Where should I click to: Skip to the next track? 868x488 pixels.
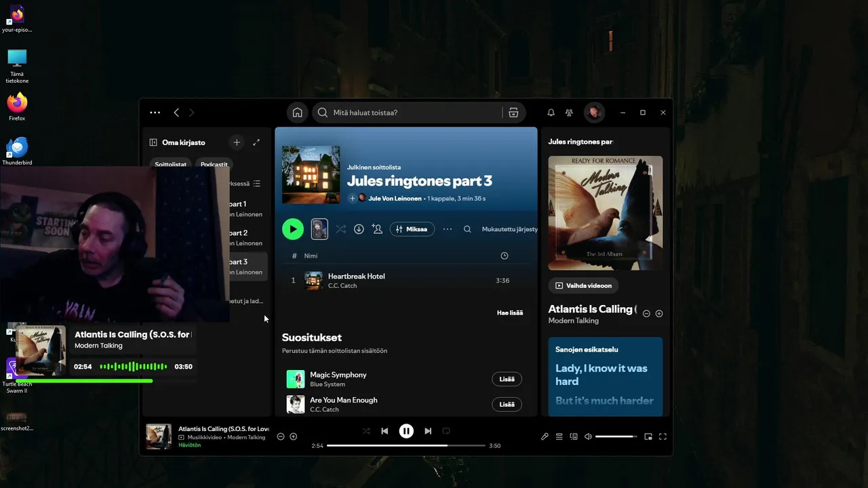[428, 431]
